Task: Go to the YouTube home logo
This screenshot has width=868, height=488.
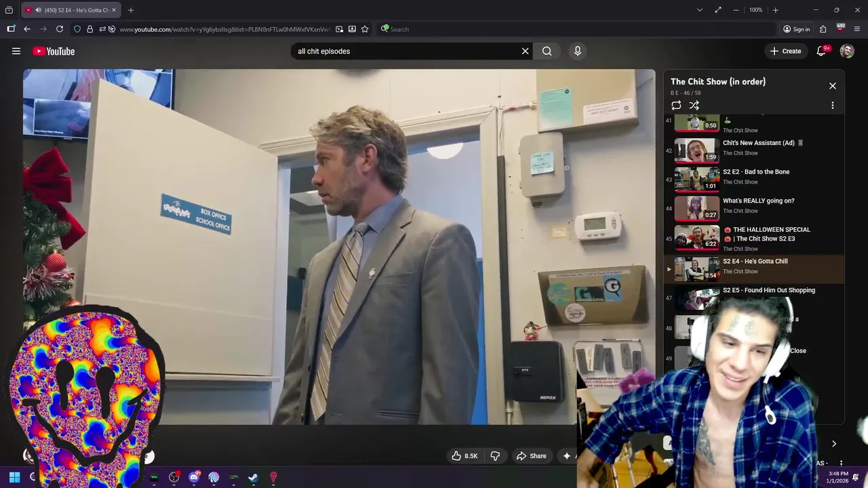Action: (x=54, y=51)
